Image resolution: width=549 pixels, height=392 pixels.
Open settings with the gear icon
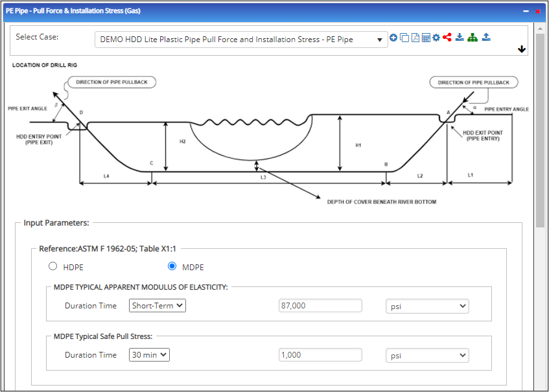(x=436, y=38)
